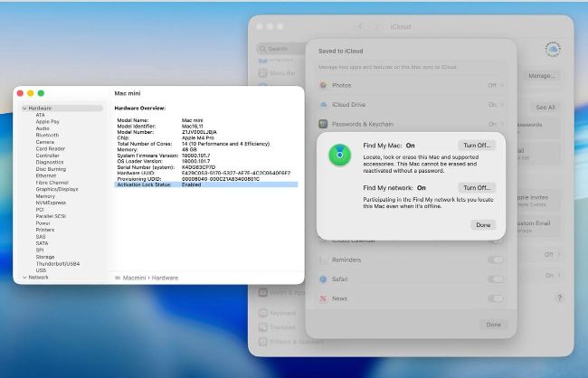588x378 pixels.
Task: Click the See All button
Action: pyautogui.click(x=545, y=108)
